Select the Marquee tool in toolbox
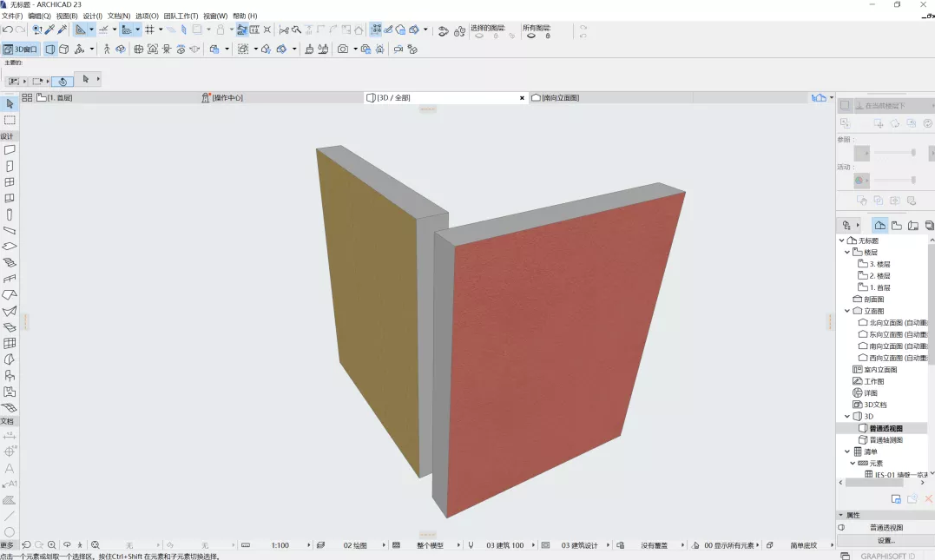This screenshot has height=560, width=935. (x=10, y=120)
